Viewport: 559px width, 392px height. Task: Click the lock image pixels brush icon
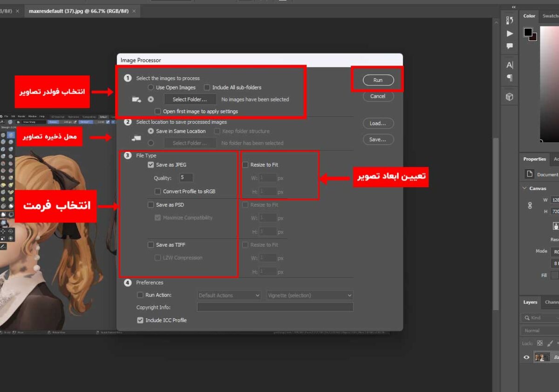coord(550,343)
